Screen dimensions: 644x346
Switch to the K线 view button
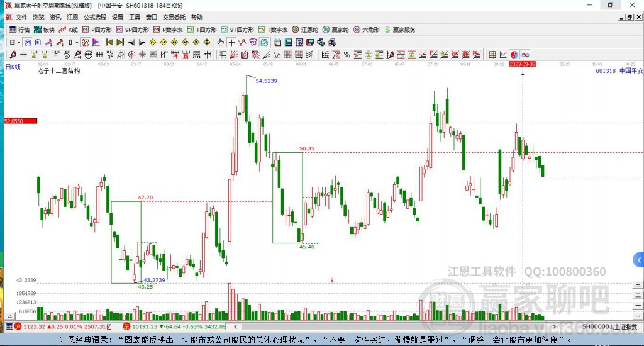(68, 30)
